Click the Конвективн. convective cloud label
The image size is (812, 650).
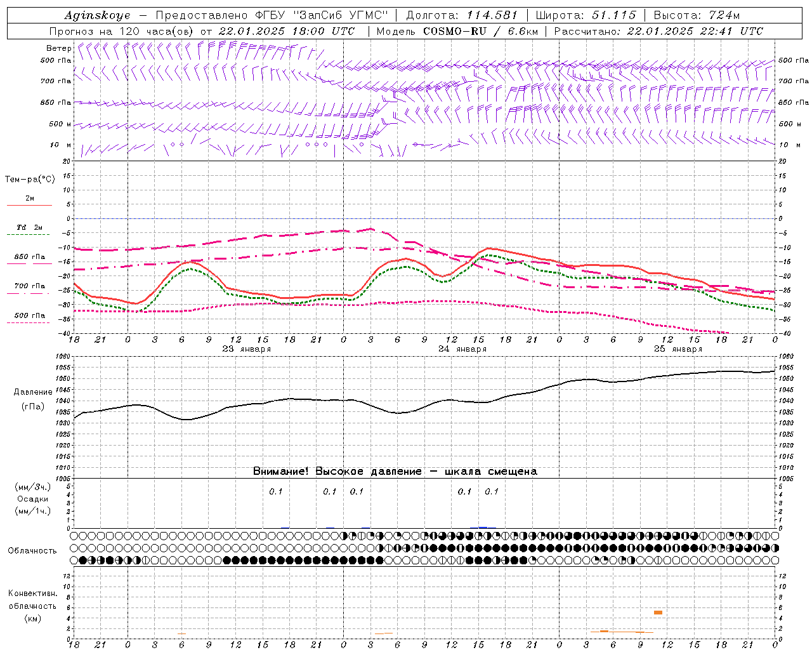coord(32,594)
